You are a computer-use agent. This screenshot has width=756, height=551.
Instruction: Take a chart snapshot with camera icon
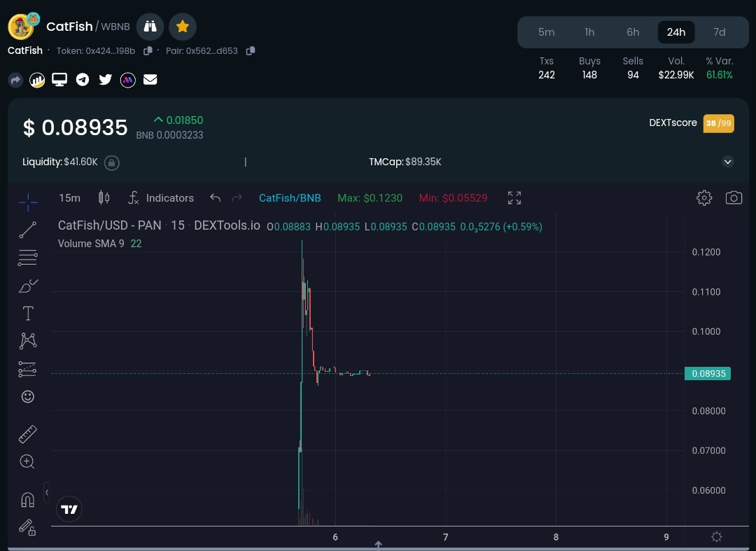coord(734,197)
